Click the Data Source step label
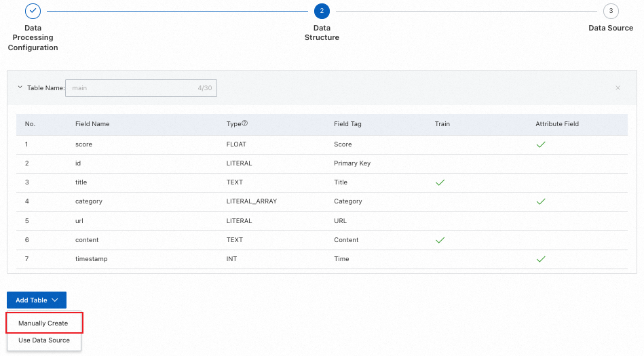This screenshot has width=644, height=356. (x=611, y=28)
